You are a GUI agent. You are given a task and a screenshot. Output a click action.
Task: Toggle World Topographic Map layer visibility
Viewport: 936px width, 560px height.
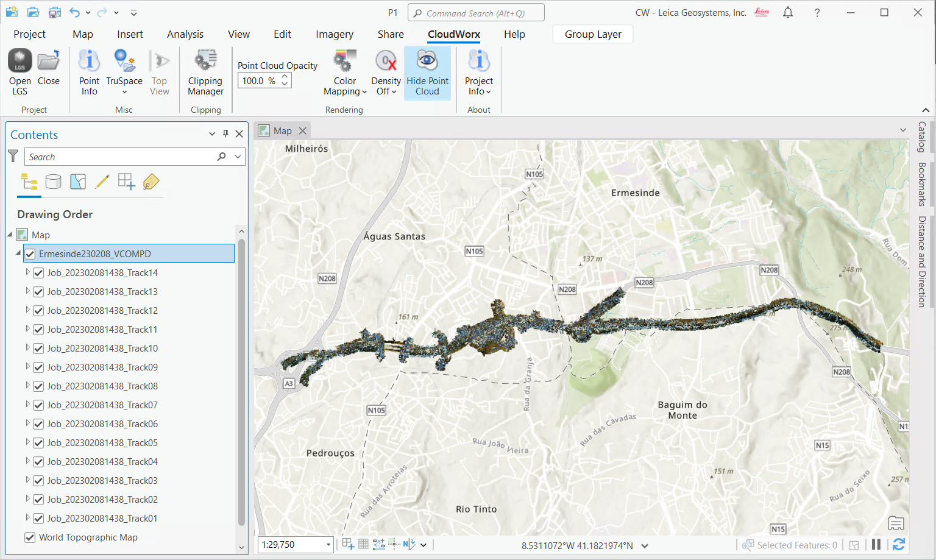coord(30,537)
